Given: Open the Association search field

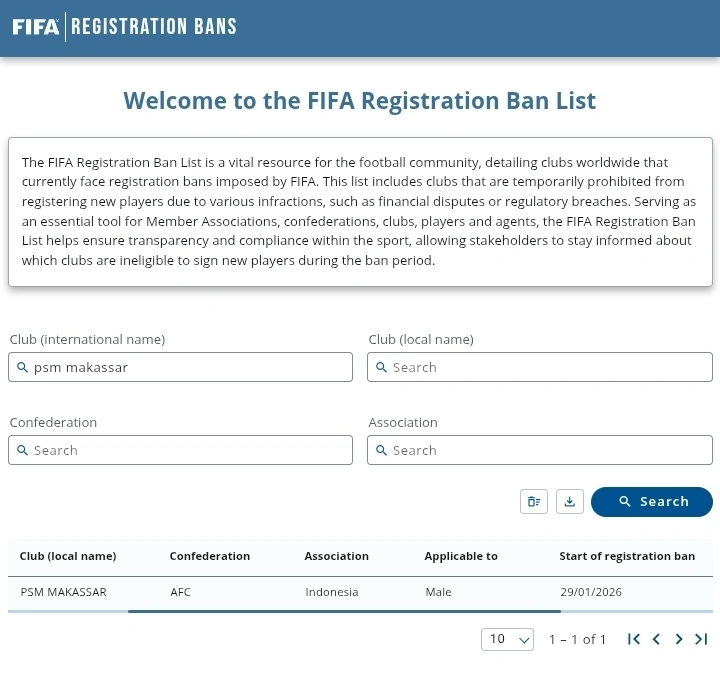Looking at the screenshot, I should point(540,450).
